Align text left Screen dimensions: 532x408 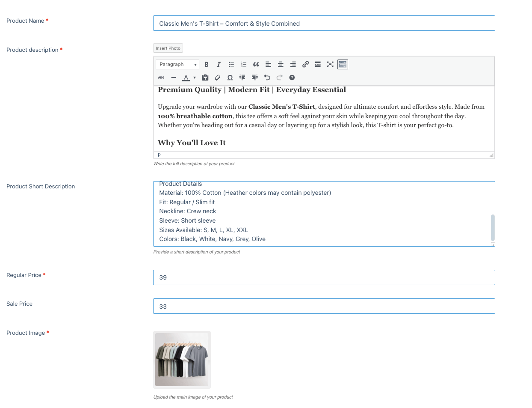pos(268,64)
